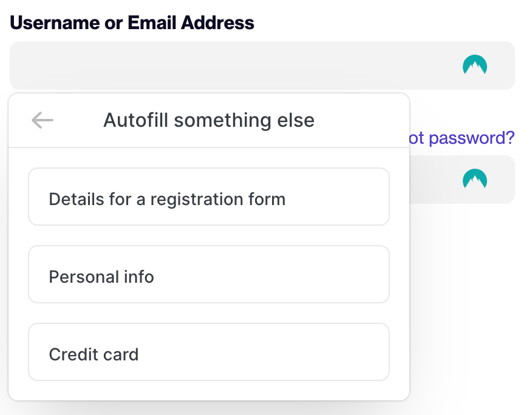Tap teal mountain logo beside password box
The image size is (532, 415).
475,178
